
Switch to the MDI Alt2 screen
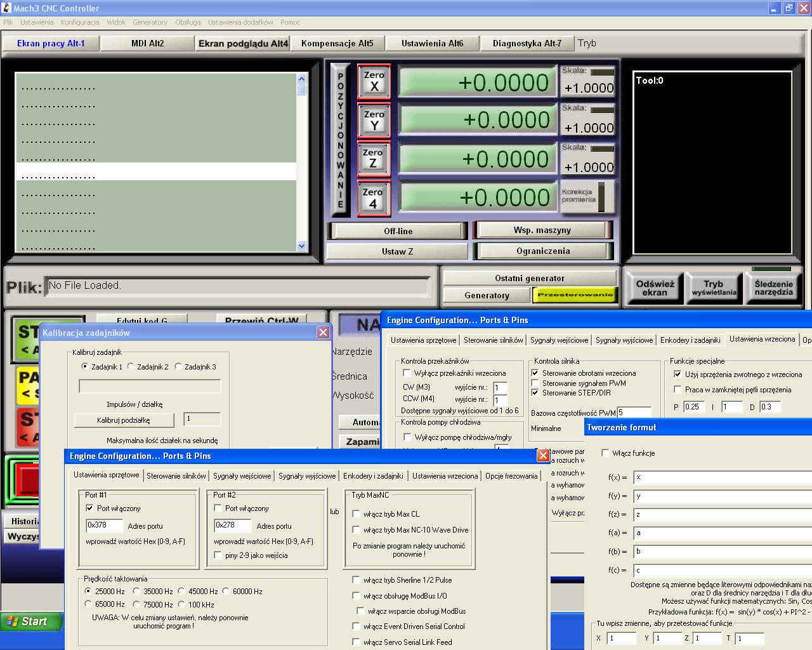147,43
